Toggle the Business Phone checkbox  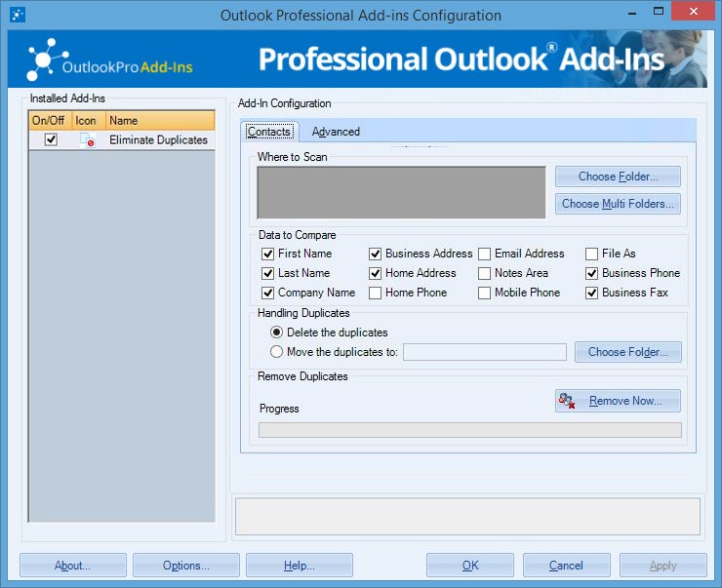pos(591,273)
